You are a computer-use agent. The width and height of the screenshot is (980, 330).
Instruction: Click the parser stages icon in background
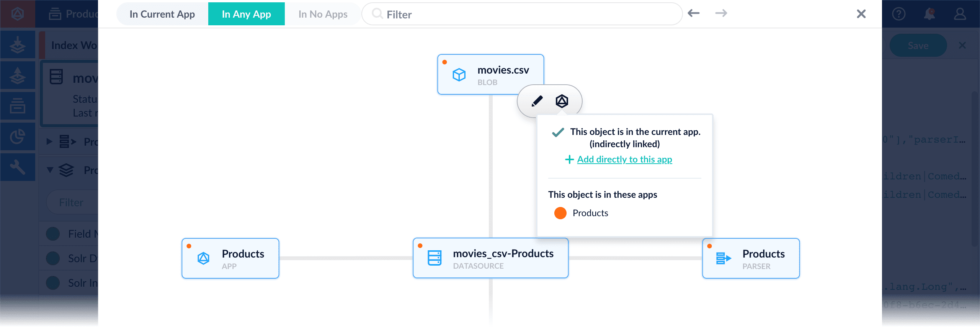(x=67, y=141)
